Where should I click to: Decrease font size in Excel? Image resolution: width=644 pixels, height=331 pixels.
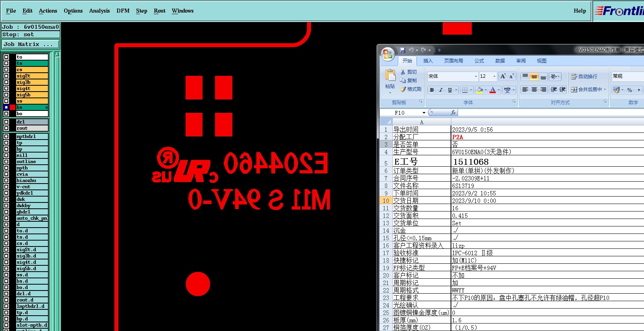(512, 76)
